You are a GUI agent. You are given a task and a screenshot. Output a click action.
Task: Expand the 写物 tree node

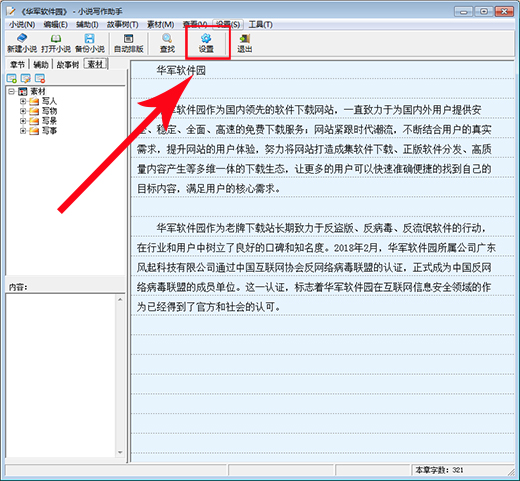(x=23, y=111)
